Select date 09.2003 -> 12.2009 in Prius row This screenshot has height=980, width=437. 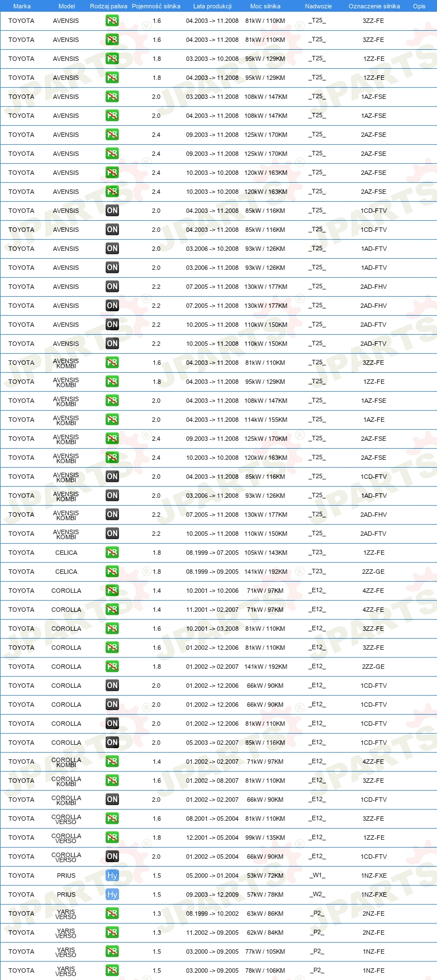212,895
